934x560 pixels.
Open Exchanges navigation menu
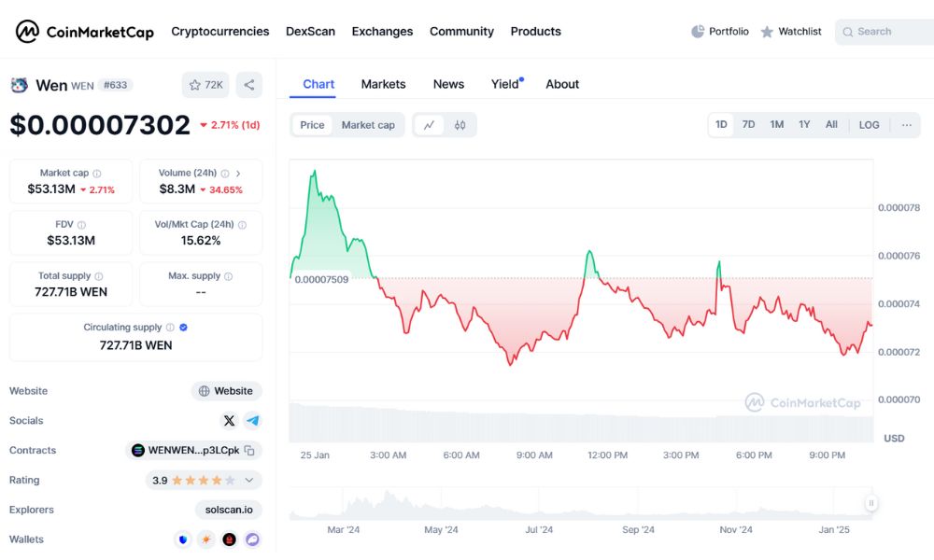click(x=382, y=32)
